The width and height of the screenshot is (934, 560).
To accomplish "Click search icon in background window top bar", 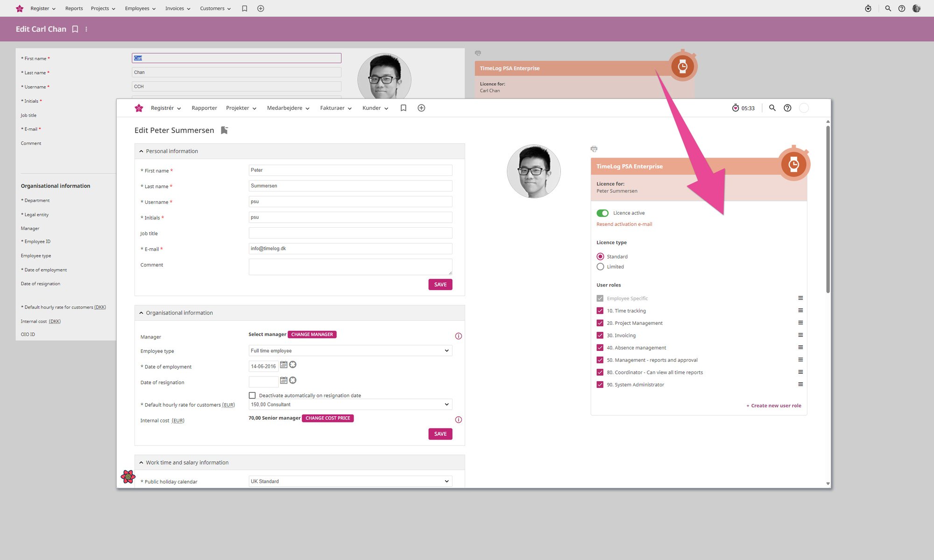I will click(x=888, y=8).
